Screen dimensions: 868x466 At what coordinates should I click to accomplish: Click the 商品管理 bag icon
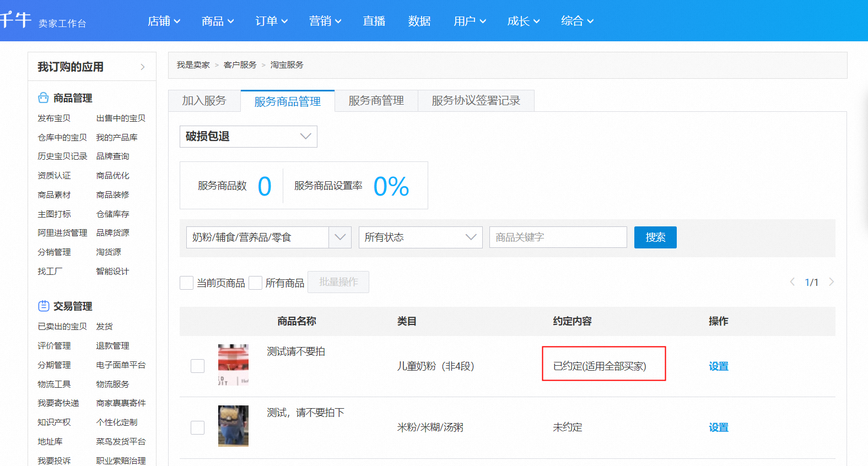point(44,98)
